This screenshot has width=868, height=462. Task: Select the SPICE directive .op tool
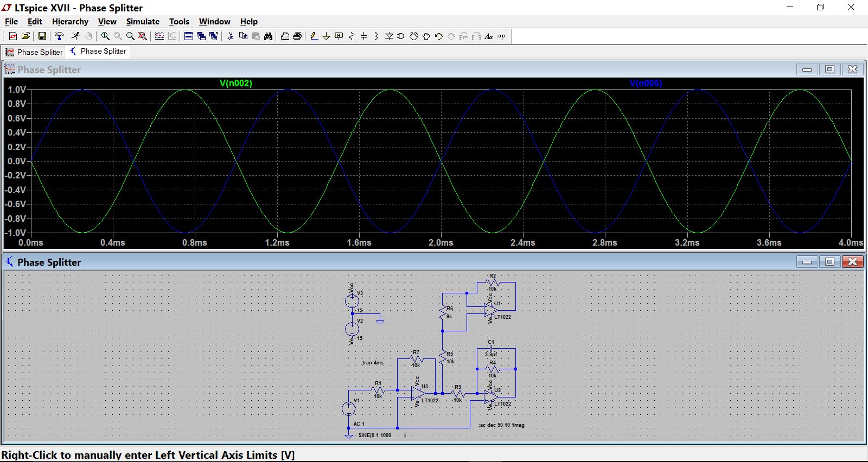(501, 36)
